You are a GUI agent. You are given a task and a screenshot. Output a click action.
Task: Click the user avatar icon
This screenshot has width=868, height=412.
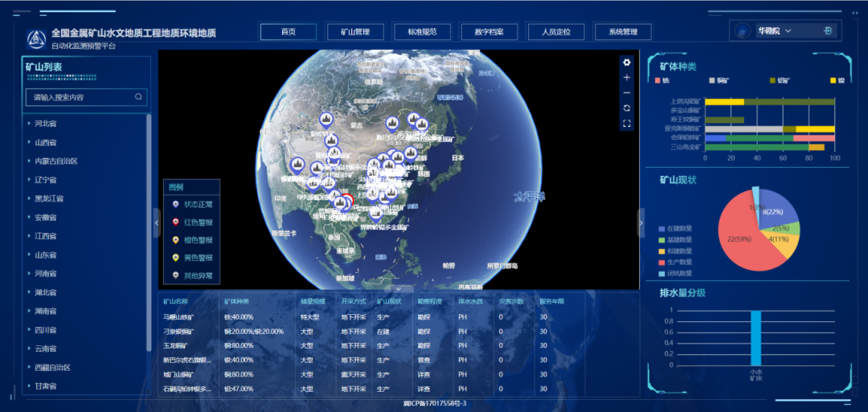tap(743, 31)
